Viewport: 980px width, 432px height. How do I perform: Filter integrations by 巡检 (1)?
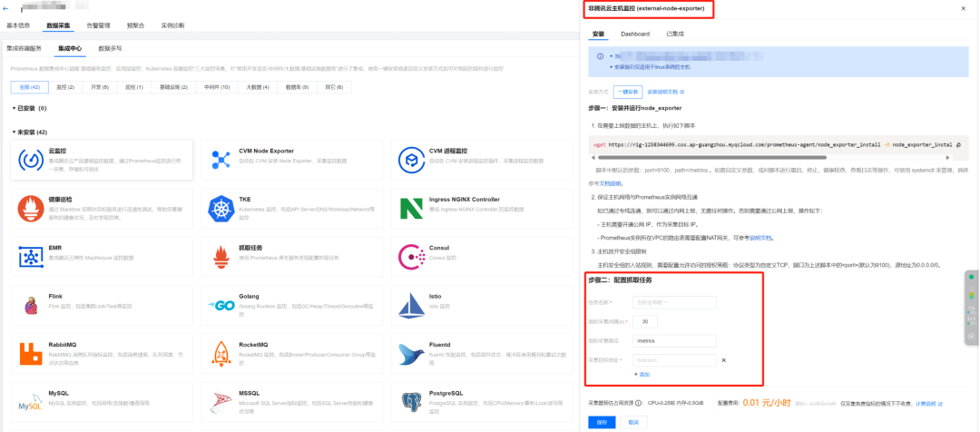point(133,87)
